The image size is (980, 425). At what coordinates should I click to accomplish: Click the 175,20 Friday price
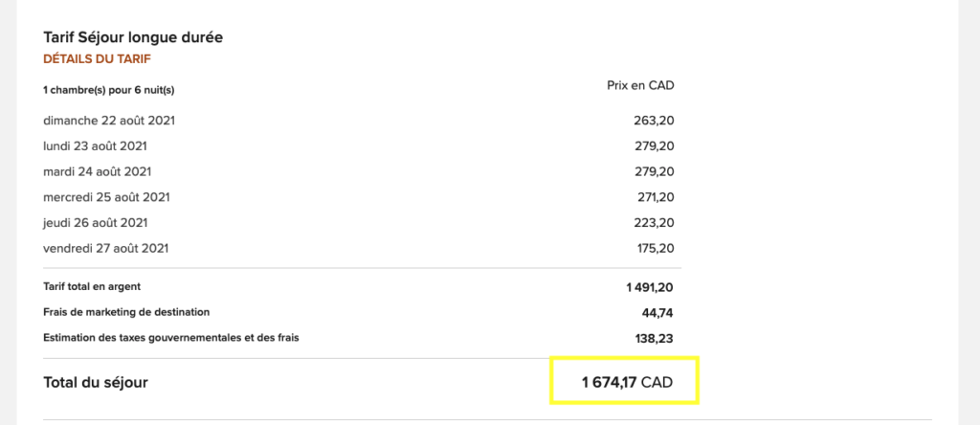coord(654,250)
